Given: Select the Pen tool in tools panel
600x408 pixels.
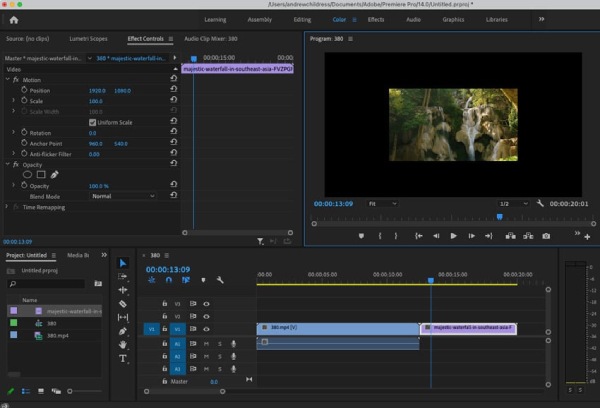Looking at the screenshot, I should [122, 331].
